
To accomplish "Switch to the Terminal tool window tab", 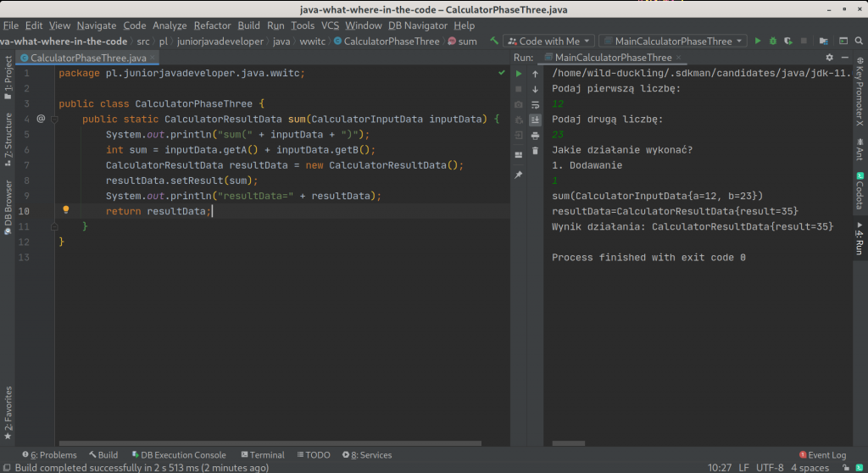I will 262,455.
